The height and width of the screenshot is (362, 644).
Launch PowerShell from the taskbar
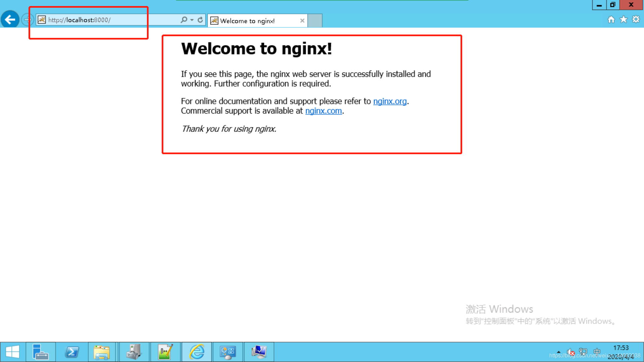(72, 352)
